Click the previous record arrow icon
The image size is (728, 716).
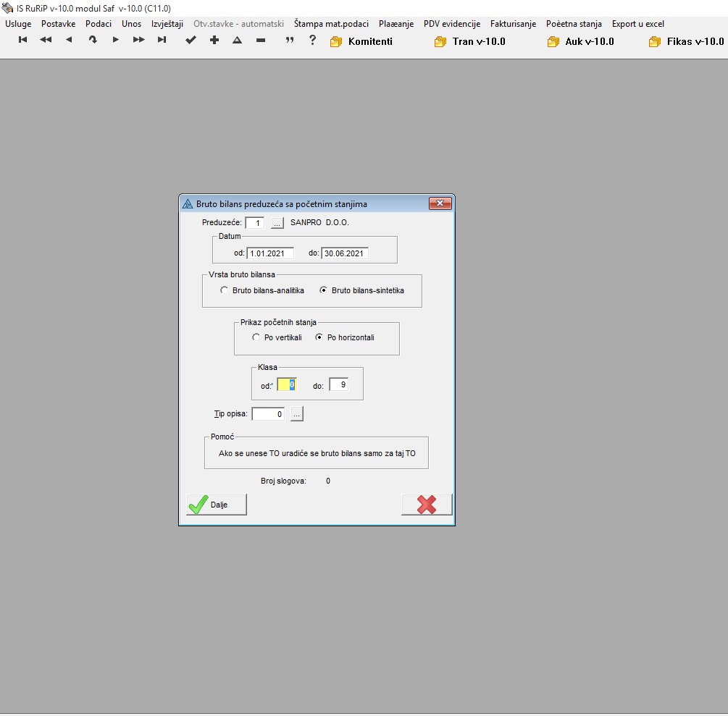click(69, 41)
